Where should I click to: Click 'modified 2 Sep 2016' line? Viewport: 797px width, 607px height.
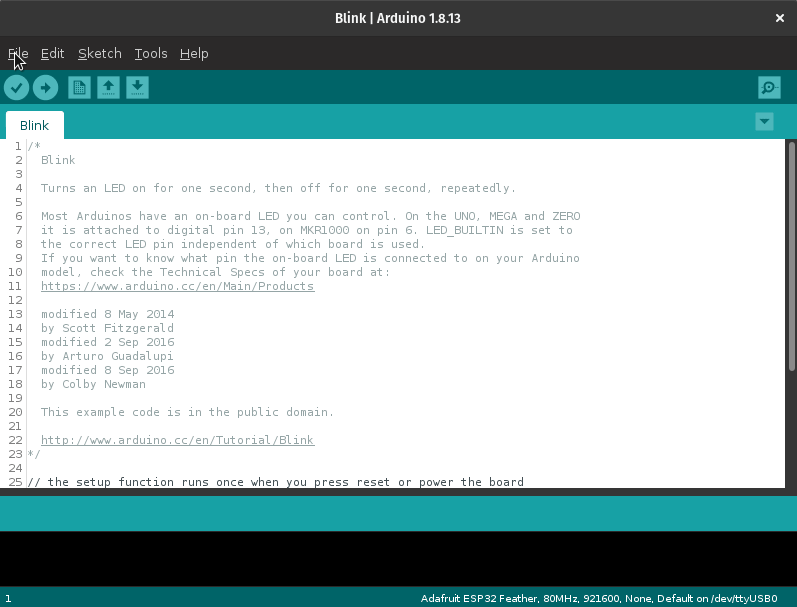[x=107, y=342]
